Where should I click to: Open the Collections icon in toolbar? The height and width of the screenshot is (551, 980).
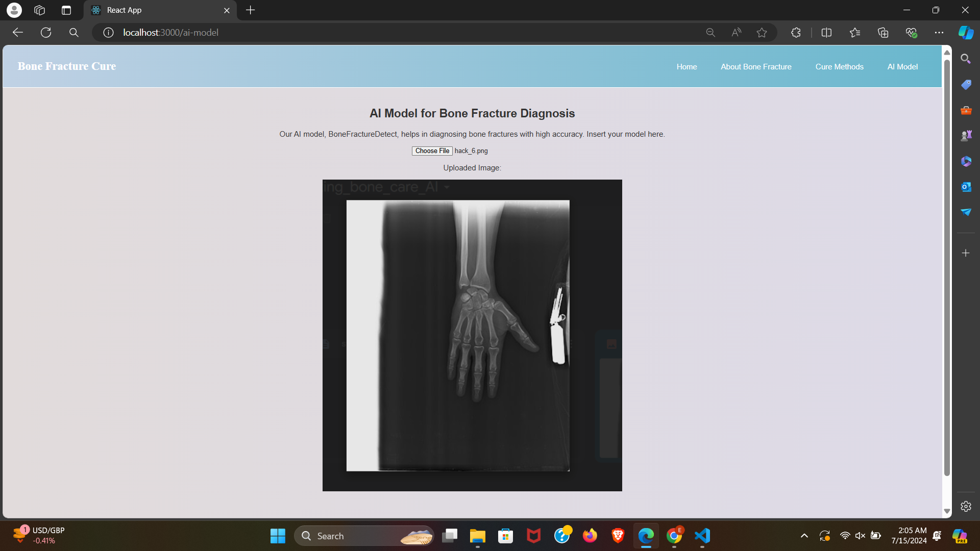[x=883, y=33]
